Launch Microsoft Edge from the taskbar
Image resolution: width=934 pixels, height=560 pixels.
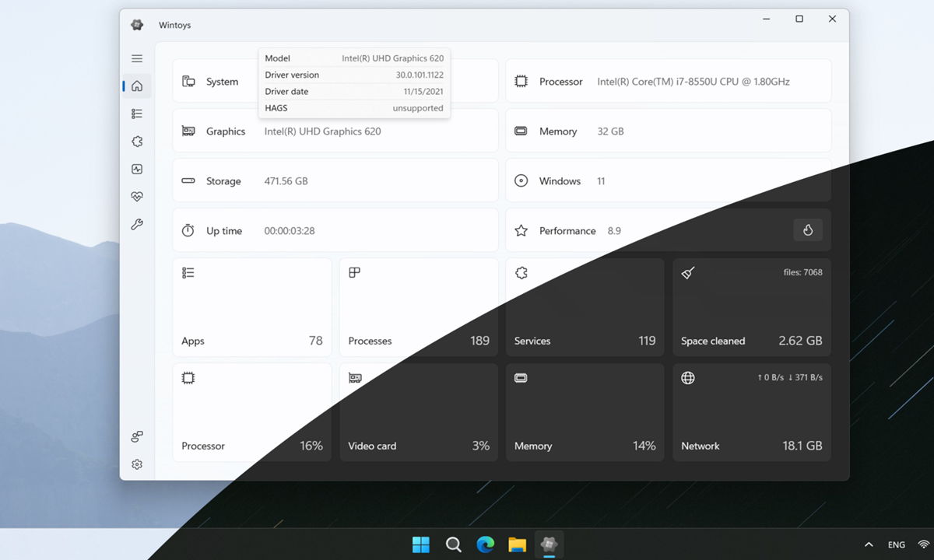pos(486,544)
